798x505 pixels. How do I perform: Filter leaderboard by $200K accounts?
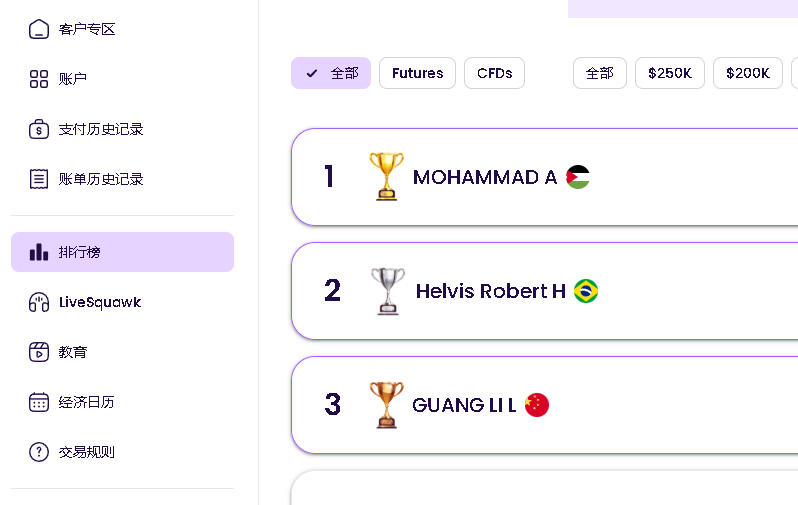(x=748, y=73)
